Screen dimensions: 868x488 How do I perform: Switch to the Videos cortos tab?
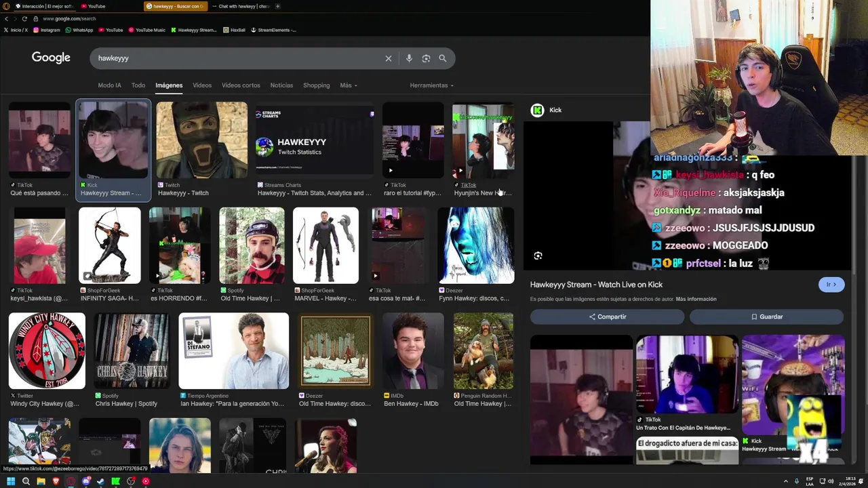[241, 85]
